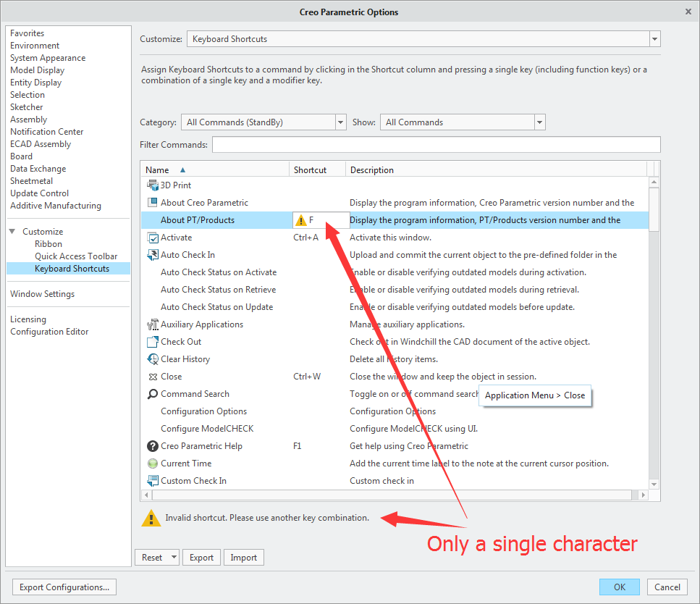The image size is (700, 604).
Task: Open the Show All Commands dropdown
Action: pyautogui.click(x=540, y=122)
